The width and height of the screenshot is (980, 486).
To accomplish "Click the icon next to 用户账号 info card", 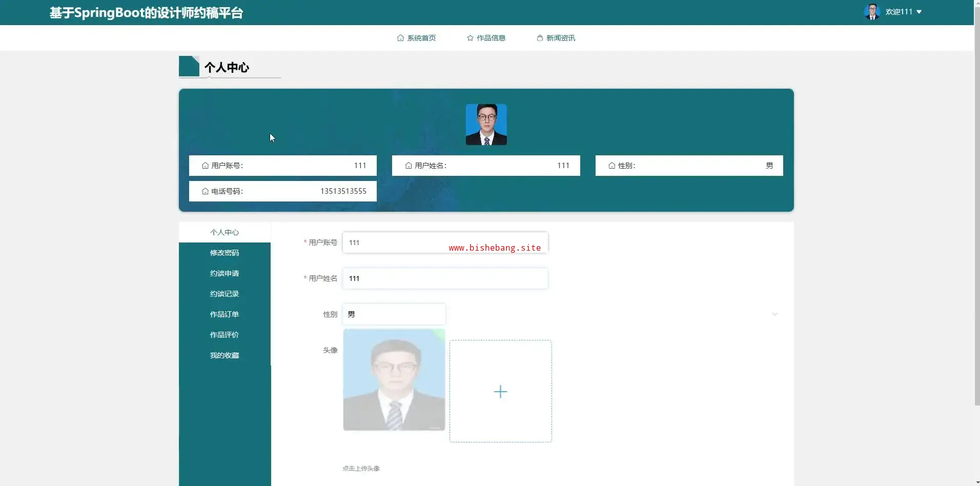I will pyautogui.click(x=205, y=166).
